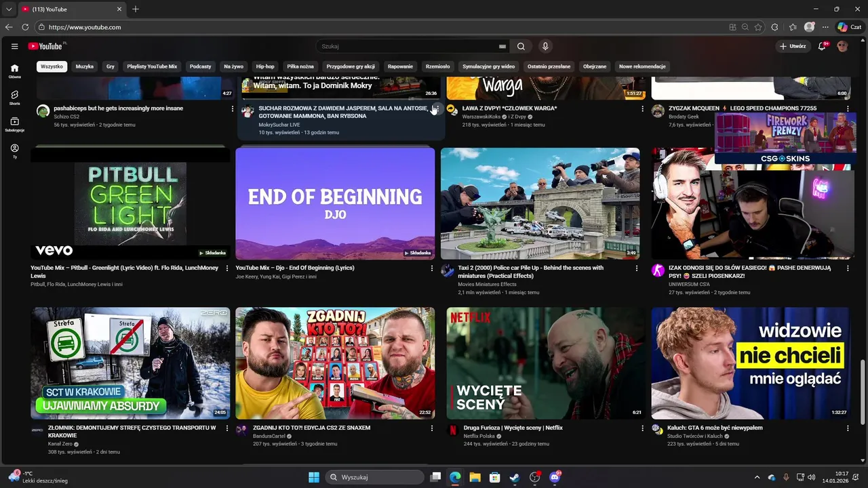This screenshot has width=868, height=488.
Task: Open the Pitbull Green Light thumbnail
Action: pos(130,203)
